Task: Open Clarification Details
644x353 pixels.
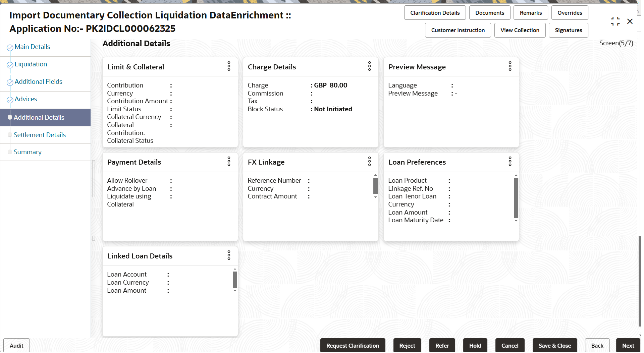Action: [x=435, y=13]
